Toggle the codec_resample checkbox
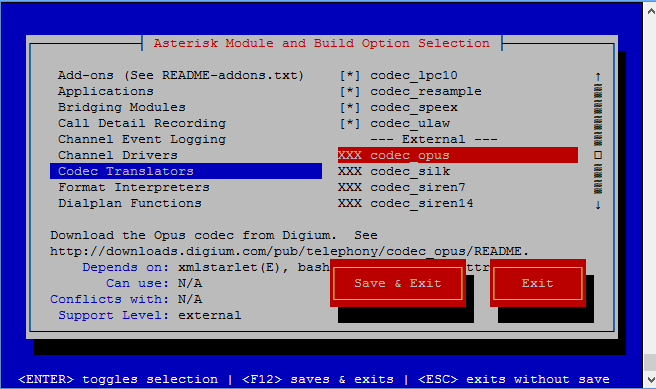This screenshot has height=389, width=656. (x=350, y=91)
